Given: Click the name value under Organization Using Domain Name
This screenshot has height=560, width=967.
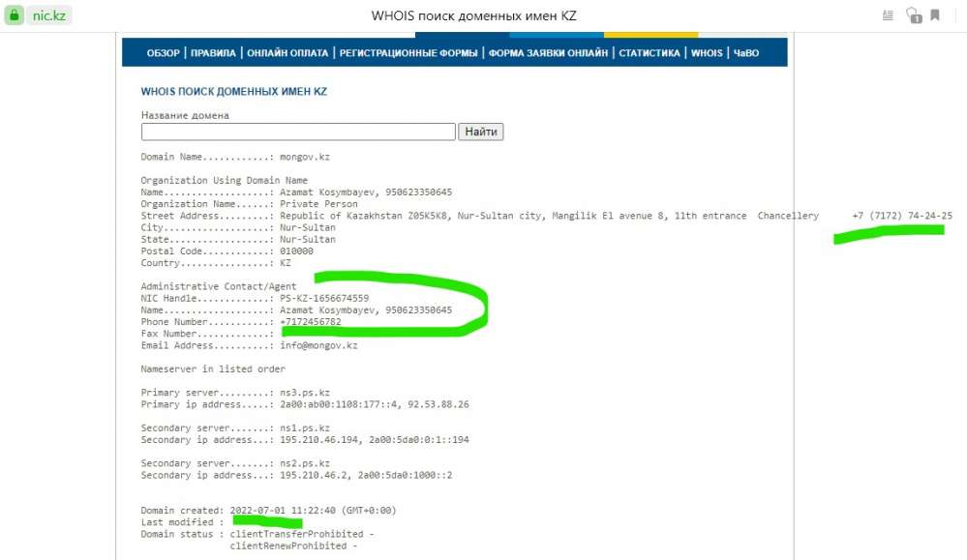Looking at the screenshot, I should 366,192.
